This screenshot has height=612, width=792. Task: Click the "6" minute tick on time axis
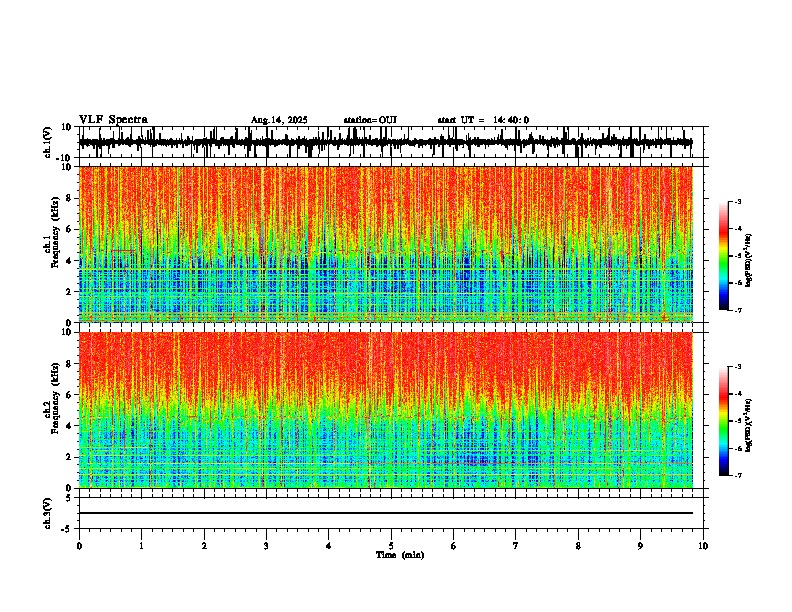click(x=454, y=546)
